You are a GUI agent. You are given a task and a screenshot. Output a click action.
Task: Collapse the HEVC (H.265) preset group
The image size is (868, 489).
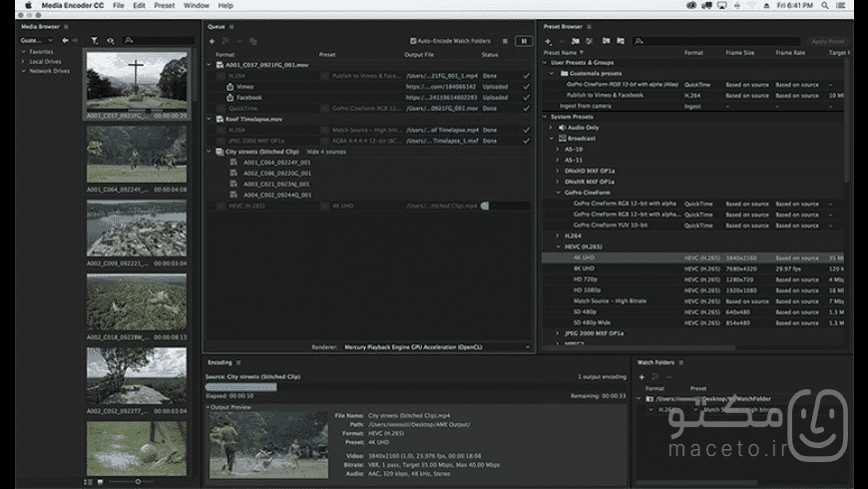pos(558,246)
